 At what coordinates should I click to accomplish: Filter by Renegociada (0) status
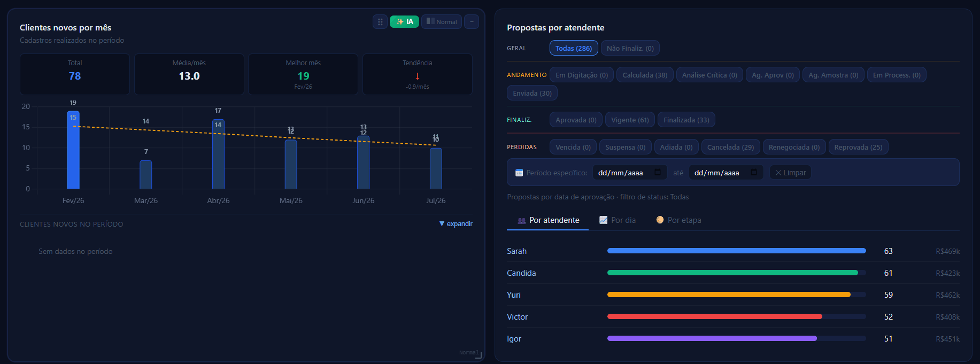point(794,147)
